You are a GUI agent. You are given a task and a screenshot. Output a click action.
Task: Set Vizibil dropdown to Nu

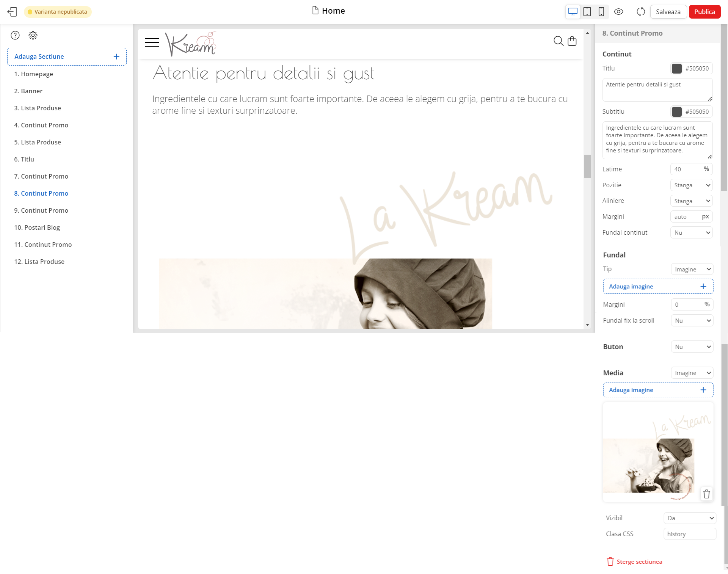pyautogui.click(x=689, y=518)
